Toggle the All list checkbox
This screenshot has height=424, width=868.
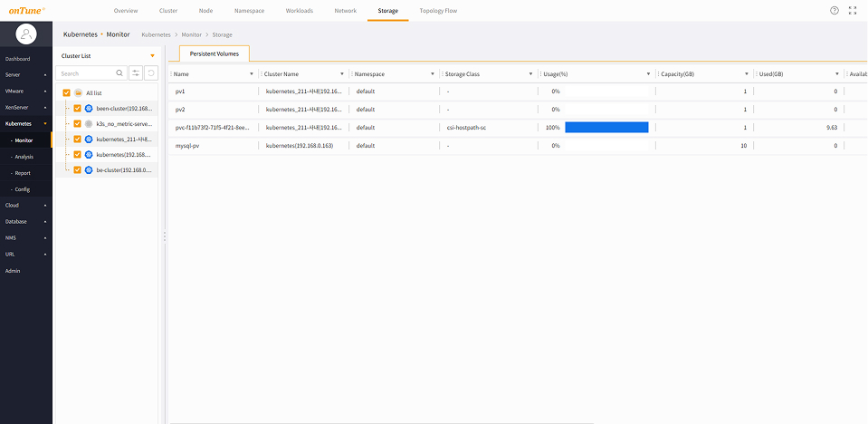point(66,93)
